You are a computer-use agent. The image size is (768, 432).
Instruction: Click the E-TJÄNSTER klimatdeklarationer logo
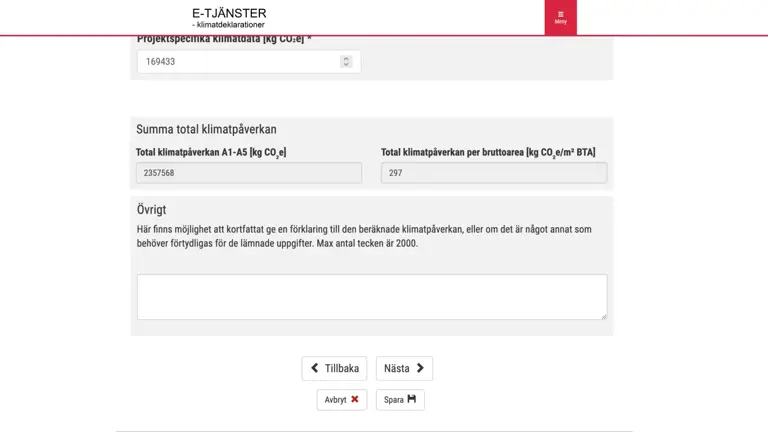pyautogui.click(x=229, y=17)
